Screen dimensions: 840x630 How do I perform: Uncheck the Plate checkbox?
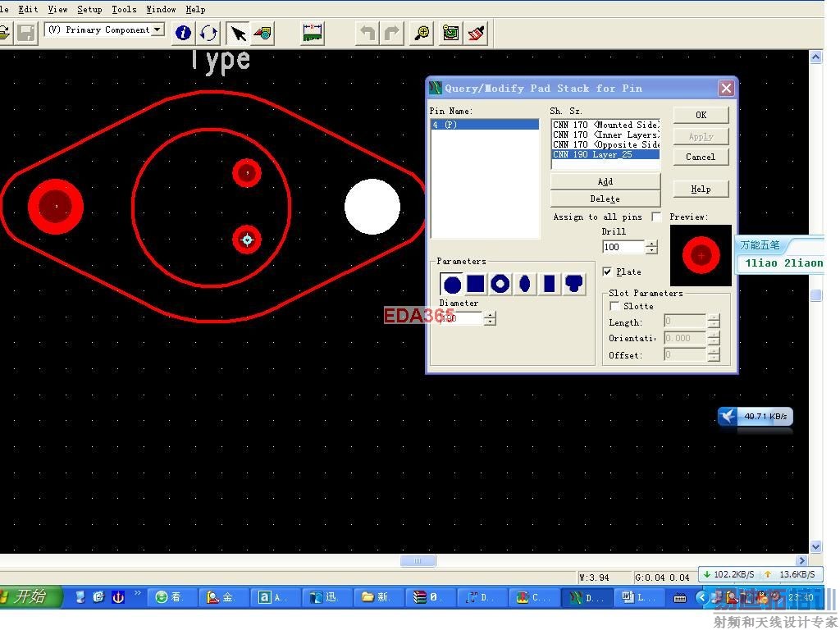point(607,272)
